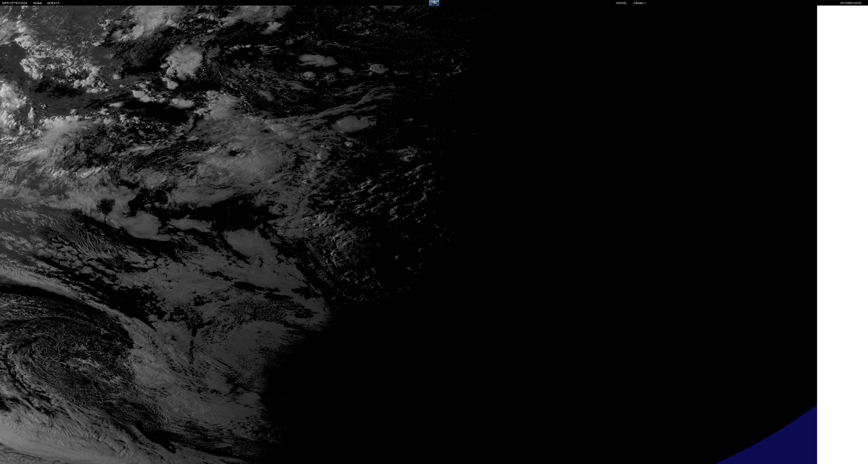The width and height of the screenshot is (868, 464).
Task: Click the CANAL-1 label
Action: (639, 3)
